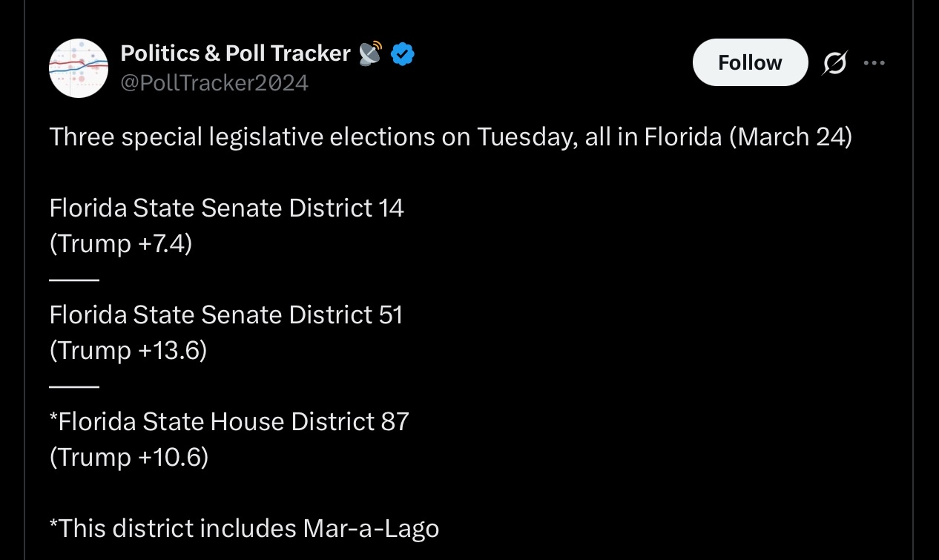Follow the Politics & Poll Tracker account
The width and height of the screenshot is (939, 560).
point(749,62)
